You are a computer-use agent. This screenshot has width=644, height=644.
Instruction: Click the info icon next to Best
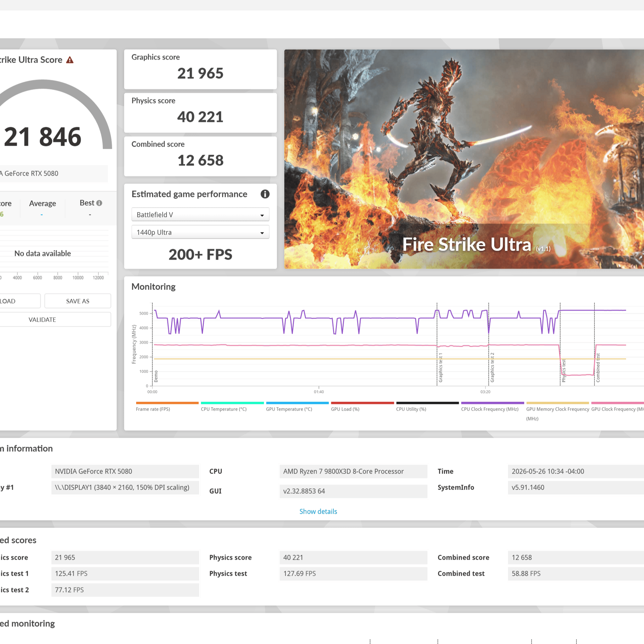99,203
